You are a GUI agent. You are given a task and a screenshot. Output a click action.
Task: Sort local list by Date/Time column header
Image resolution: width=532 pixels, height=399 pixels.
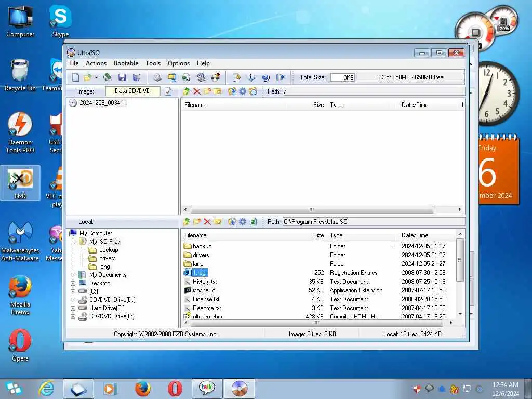415,235
